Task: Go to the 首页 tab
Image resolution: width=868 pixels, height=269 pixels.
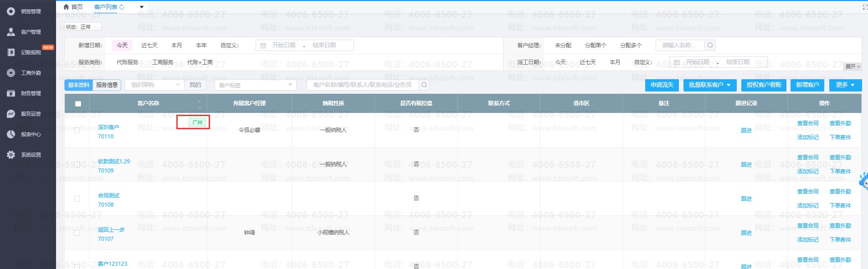Action: click(73, 7)
